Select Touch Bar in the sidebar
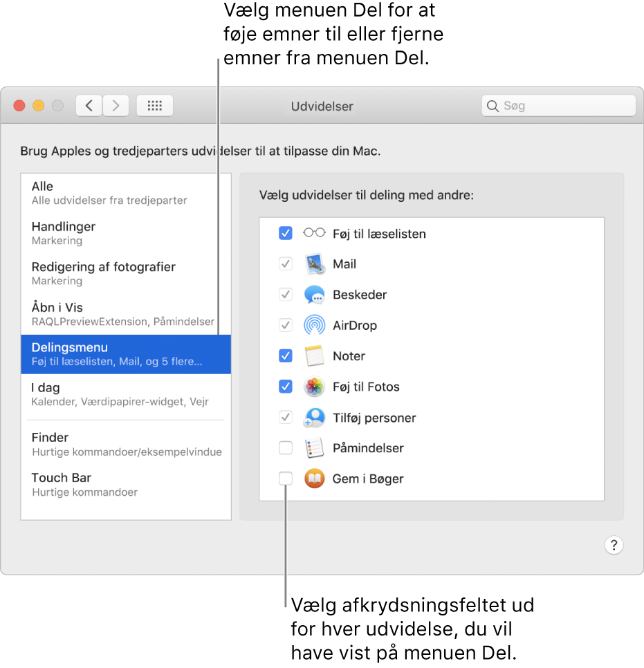 tap(126, 484)
